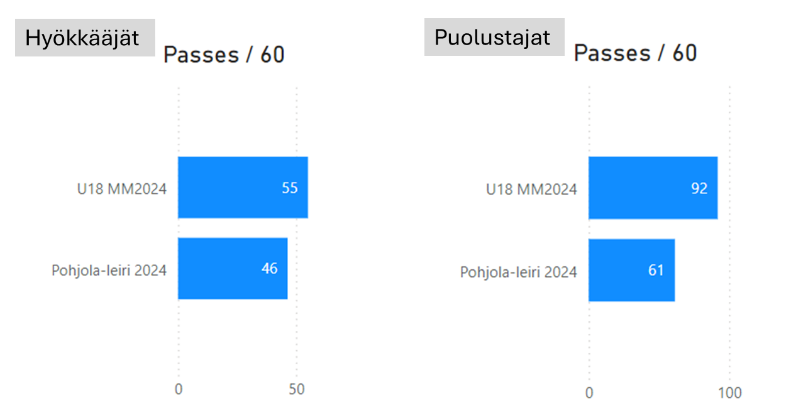The width and height of the screenshot is (810, 417).
Task: Select the Pohjola-leiri 2024 bar in Hyökkääjät chart
Action: point(232,268)
